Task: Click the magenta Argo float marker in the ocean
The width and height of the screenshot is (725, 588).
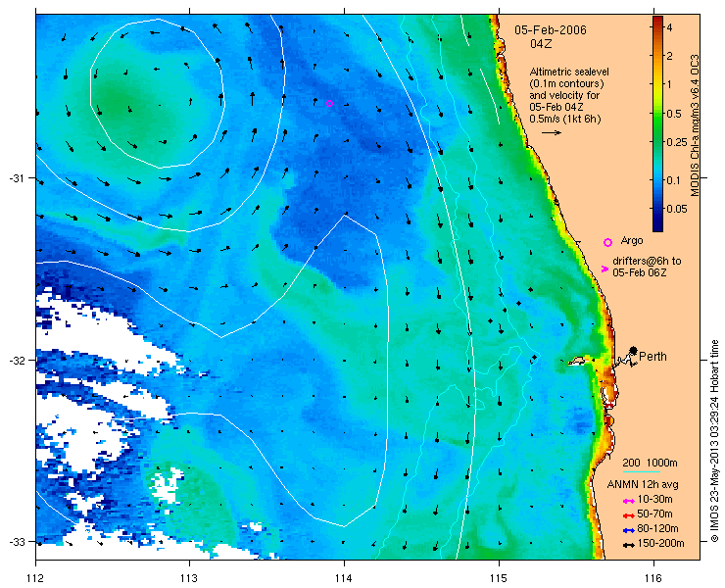Action: [x=329, y=103]
